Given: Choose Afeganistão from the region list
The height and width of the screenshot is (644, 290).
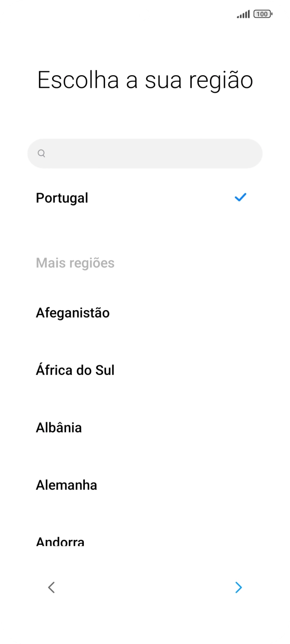Looking at the screenshot, I should [x=72, y=313].
